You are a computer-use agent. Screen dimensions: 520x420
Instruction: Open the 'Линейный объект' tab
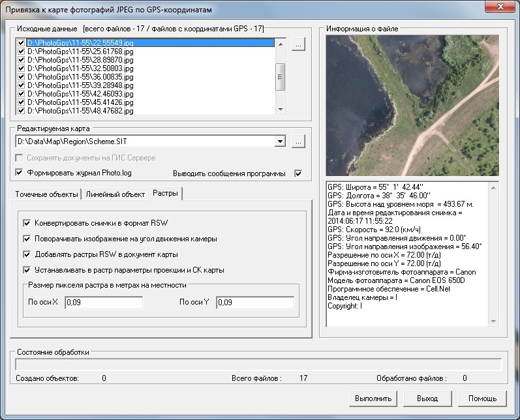[115, 194]
